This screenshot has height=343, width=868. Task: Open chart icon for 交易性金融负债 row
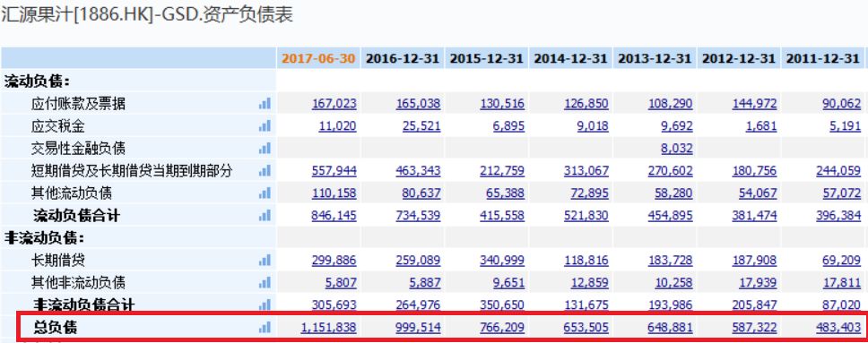click(265, 149)
